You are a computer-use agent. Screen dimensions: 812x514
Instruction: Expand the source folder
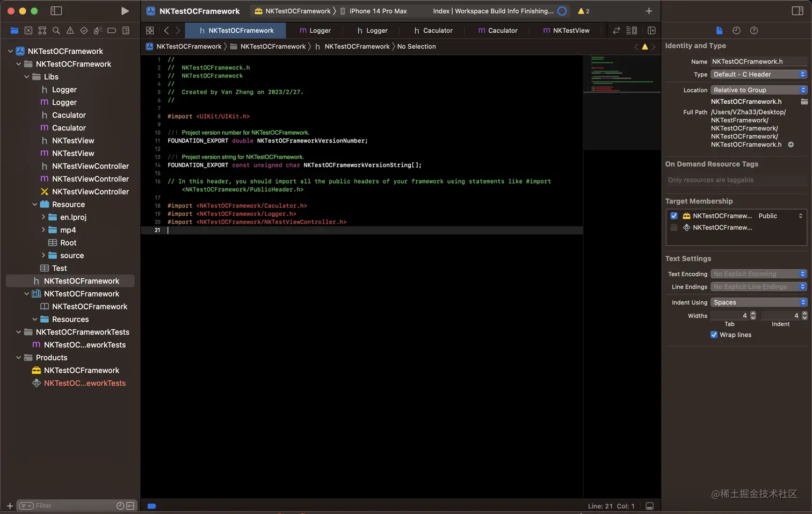[43, 256]
